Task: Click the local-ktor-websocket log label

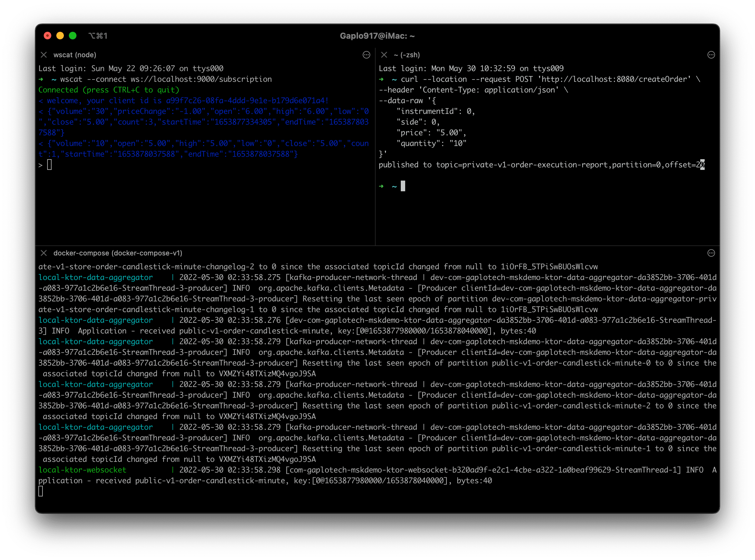Action: tap(82, 470)
